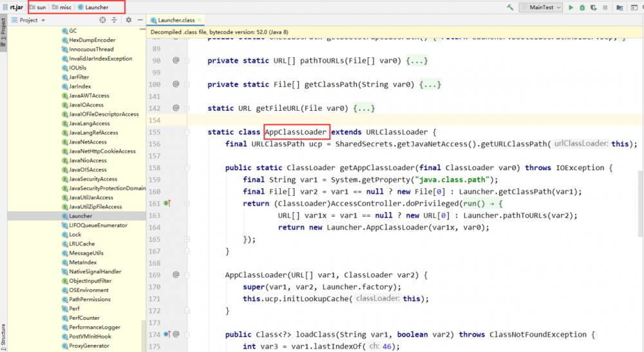Click the Stop square icon

coord(605,7)
